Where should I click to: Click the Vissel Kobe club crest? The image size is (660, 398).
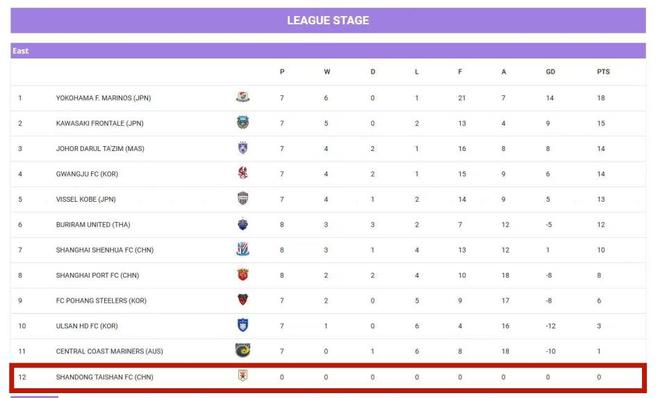[242, 198]
